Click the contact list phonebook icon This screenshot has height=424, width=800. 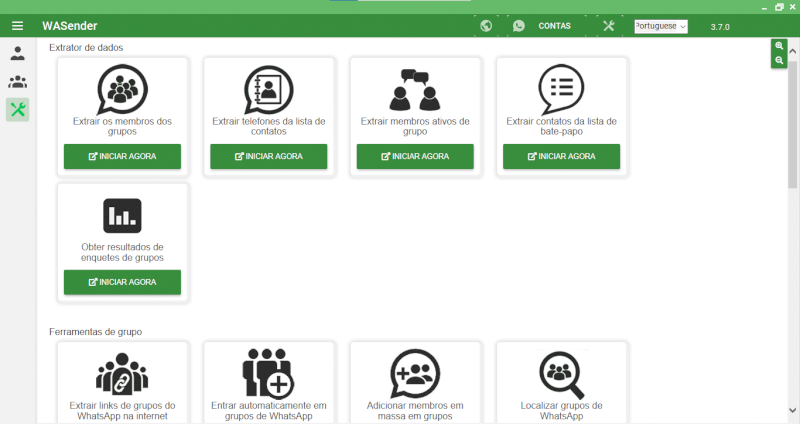pyautogui.click(x=268, y=89)
